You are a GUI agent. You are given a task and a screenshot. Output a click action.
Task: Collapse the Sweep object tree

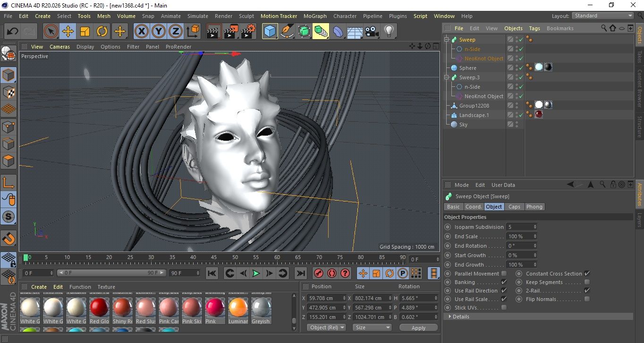447,40
